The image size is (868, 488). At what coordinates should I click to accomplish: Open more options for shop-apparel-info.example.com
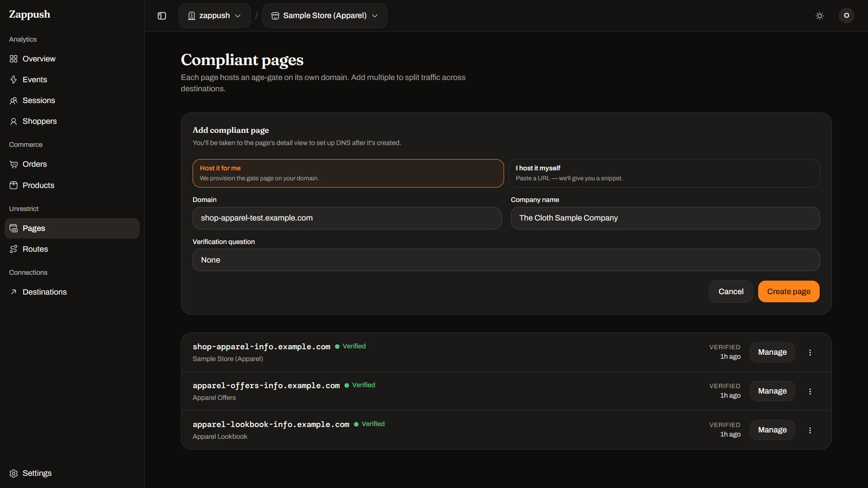pyautogui.click(x=810, y=352)
